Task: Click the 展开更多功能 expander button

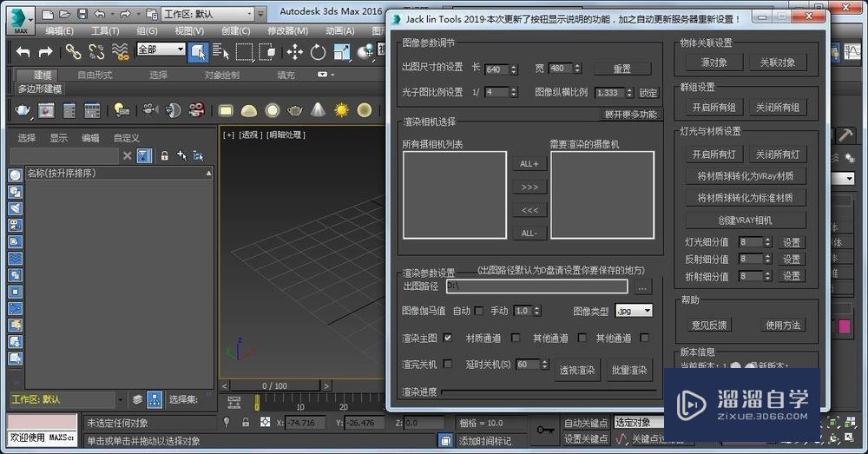Action: (631, 115)
